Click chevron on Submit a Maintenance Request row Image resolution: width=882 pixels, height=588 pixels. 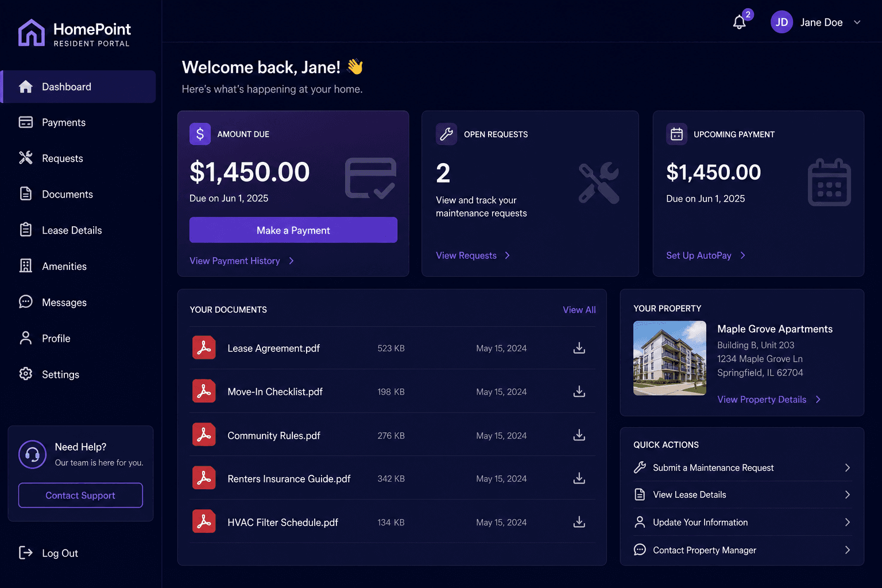pos(848,467)
